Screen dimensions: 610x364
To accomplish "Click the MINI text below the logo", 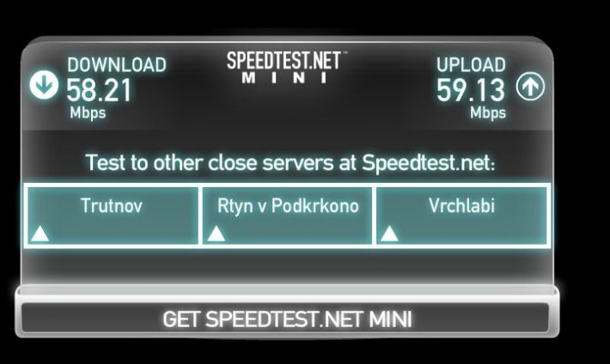I will 285,78.
